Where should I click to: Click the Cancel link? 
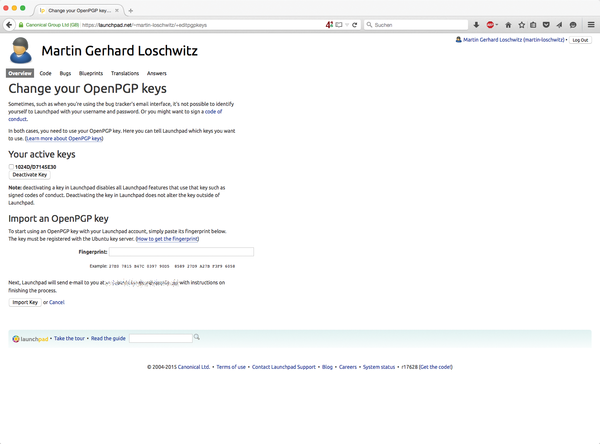(57, 302)
